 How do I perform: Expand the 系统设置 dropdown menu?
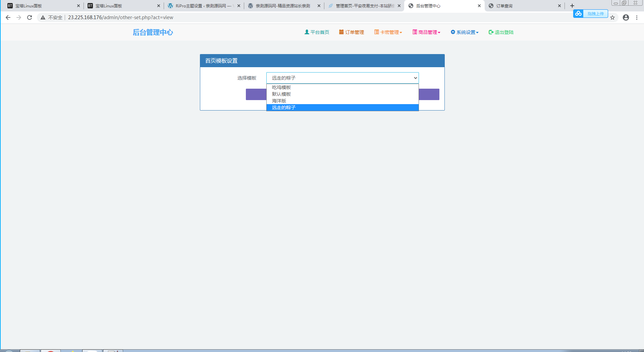465,32
